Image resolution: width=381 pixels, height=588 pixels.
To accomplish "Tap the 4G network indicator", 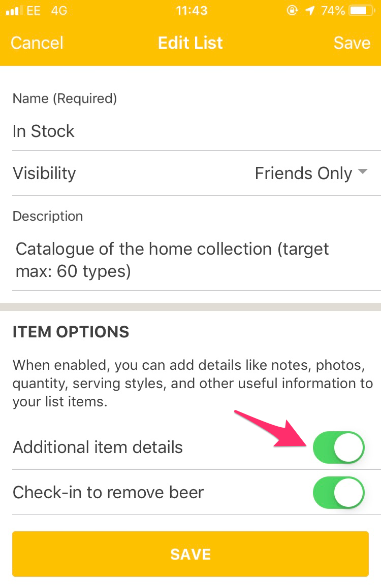I will 59,11.
